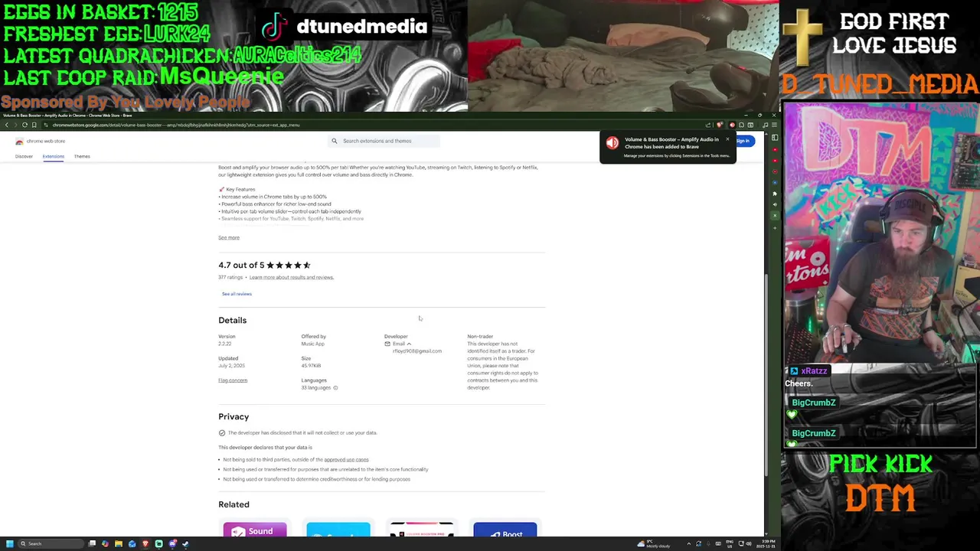Open the extensions puzzle icon in the toolbar

[741, 125]
